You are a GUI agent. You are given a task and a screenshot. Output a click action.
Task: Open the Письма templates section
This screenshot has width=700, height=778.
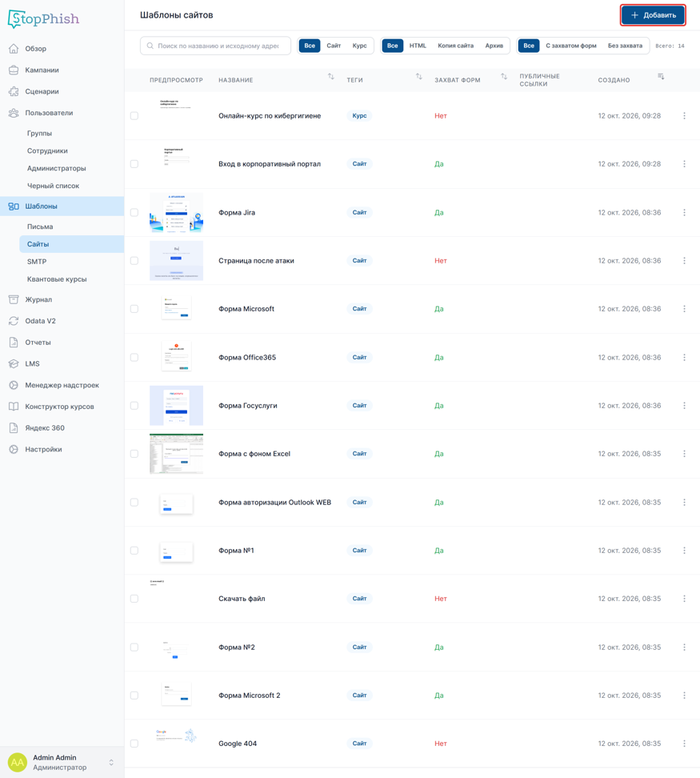click(40, 227)
